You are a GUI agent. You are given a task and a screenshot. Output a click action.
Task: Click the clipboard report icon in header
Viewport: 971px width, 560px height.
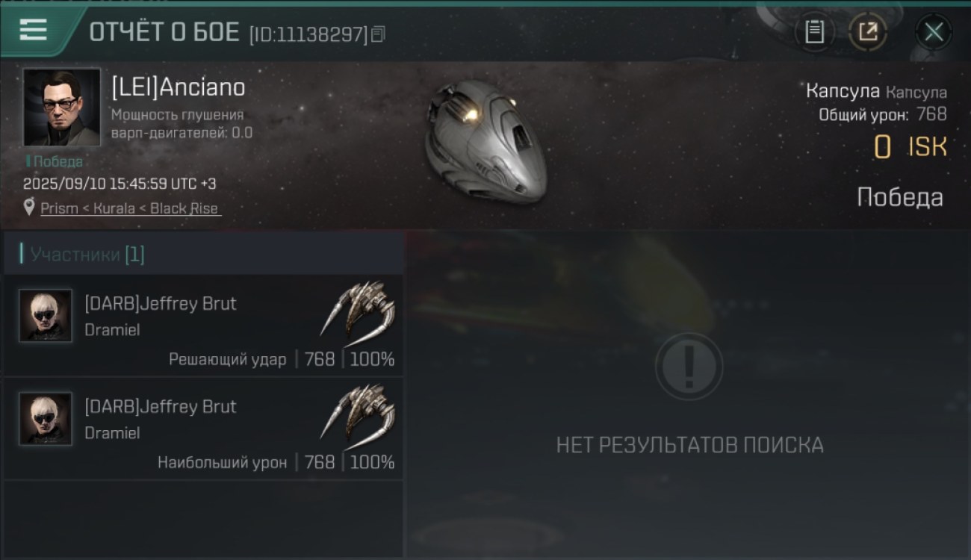pyautogui.click(x=815, y=32)
